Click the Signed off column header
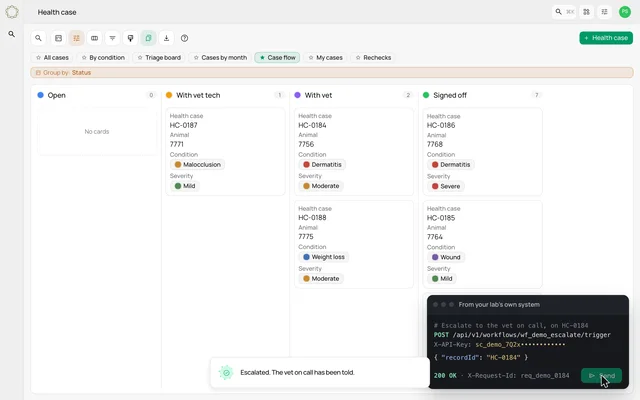The image size is (640, 400). click(450, 95)
